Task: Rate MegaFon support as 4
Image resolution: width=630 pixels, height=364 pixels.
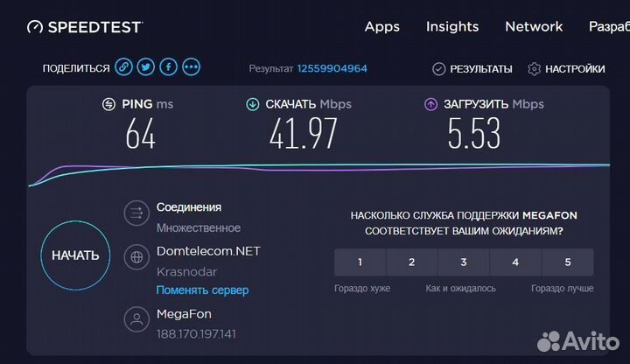Action: (x=515, y=262)
